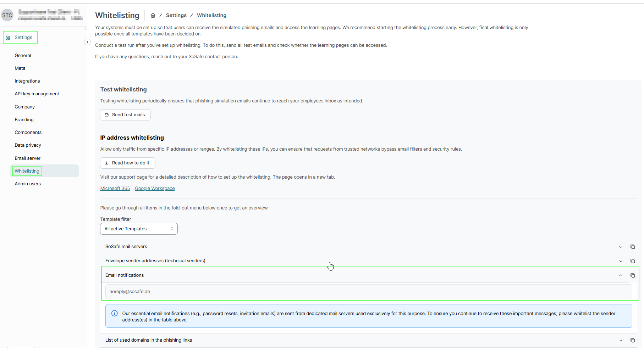Image resolution: width=644 pixels, height=348 pixels.
Task: Copy SoSafe mail servers list
Action: pyautogui.click(x=632, y=247)
